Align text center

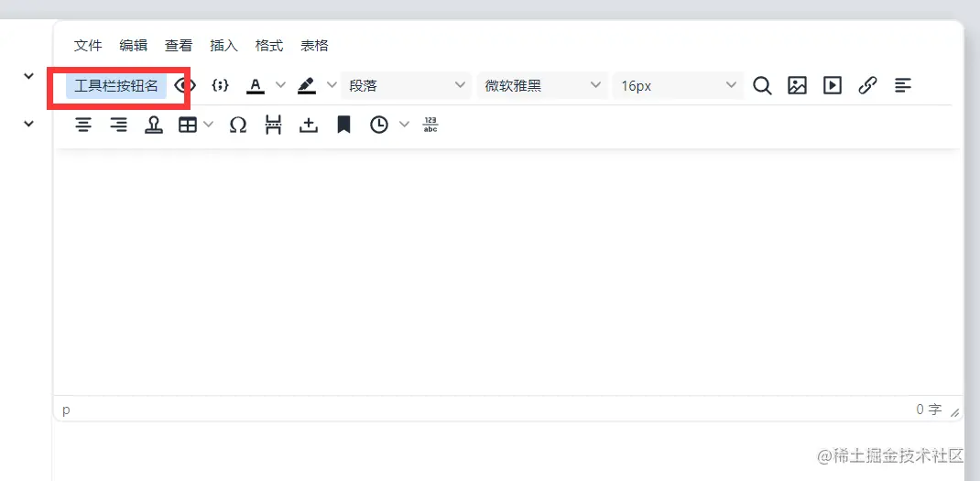83,126
